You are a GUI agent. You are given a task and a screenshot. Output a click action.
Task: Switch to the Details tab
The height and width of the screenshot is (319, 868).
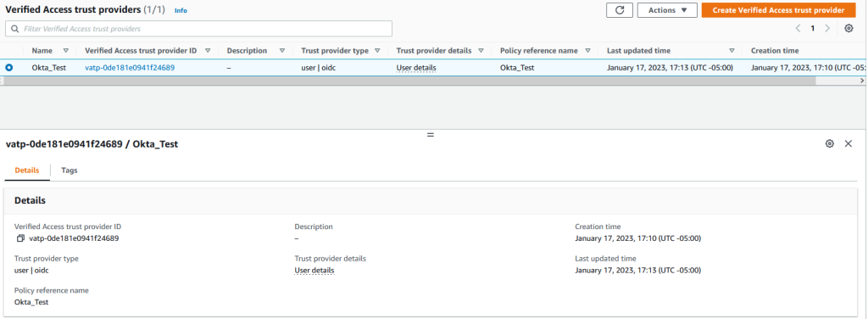[x=27, y=170]
